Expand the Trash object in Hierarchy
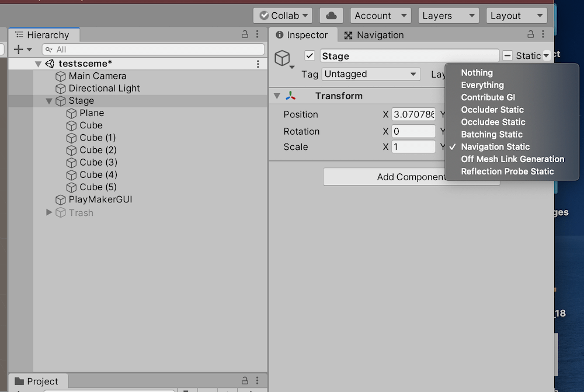Screen dimensions: 584x392 [48, 212]
